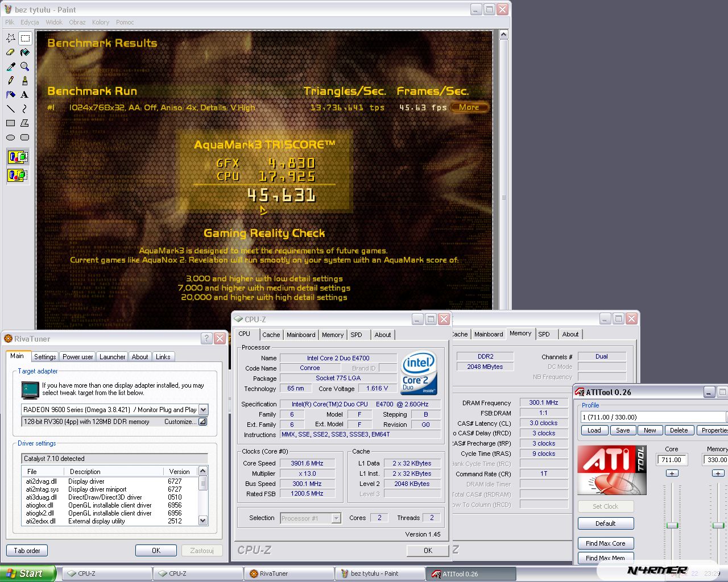Pick the Rectangle shape tool
The height and width of the screenshot is (582, 728).
11,123
